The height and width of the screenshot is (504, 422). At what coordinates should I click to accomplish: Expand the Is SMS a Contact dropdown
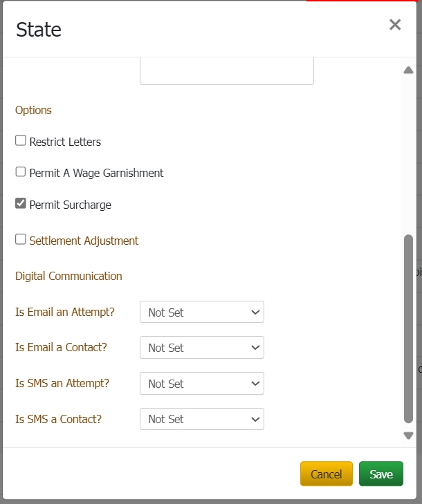[x=201, y=419]
